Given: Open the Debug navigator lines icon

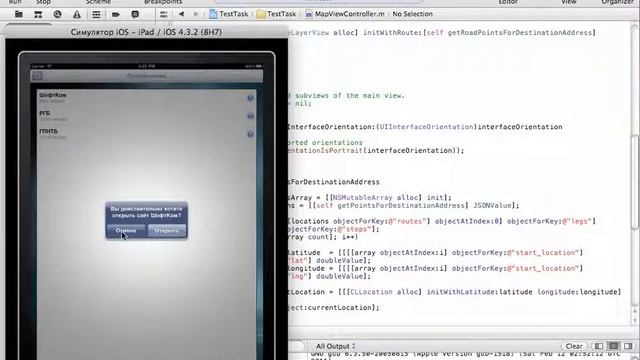Looking at the screenshot, I should (x=96, y=14).
